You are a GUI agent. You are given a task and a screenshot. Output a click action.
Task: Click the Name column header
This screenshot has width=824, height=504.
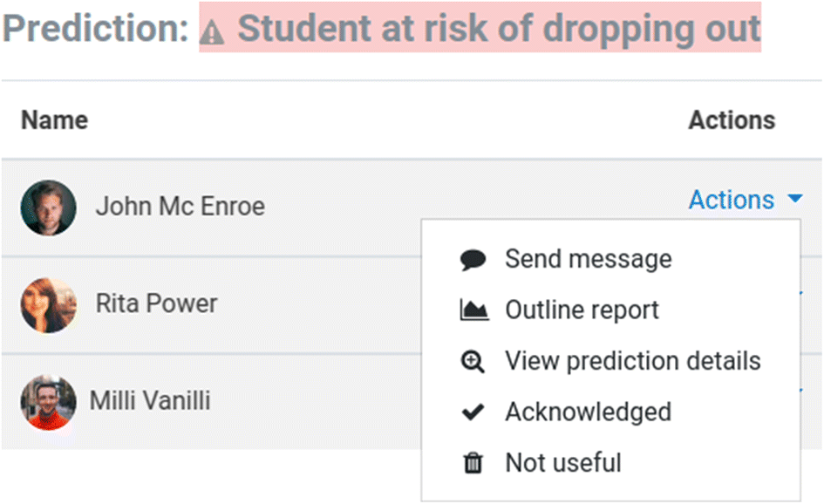pyautogui.click(x=55, y=120)
